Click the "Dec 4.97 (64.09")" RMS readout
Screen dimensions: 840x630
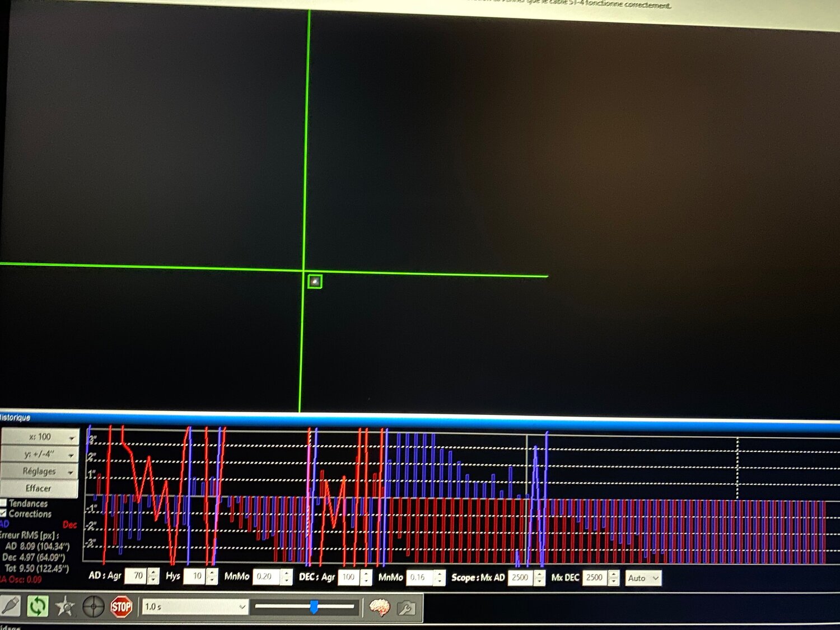[34, 557]
